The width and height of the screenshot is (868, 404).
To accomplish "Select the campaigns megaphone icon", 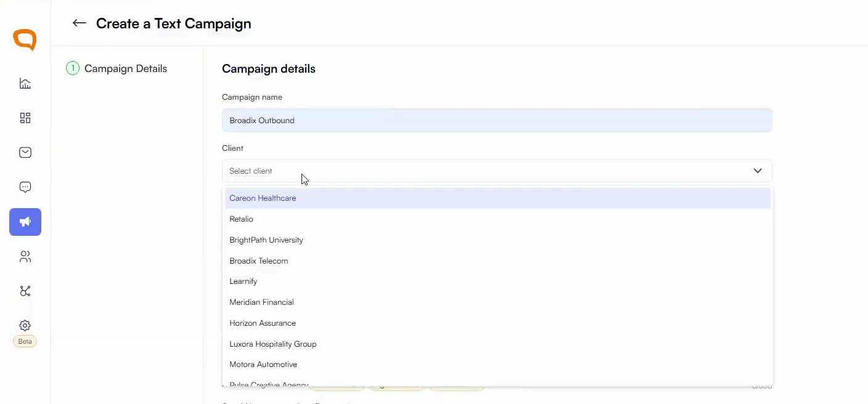I will click(25, 222).
